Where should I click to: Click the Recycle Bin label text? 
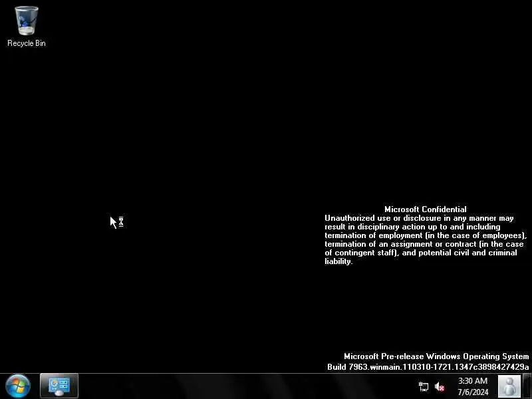click(x=26, y=43)
